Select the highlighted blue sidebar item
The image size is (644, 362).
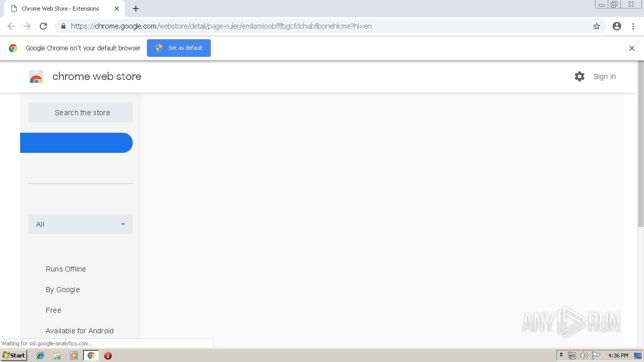click(76, 143)
